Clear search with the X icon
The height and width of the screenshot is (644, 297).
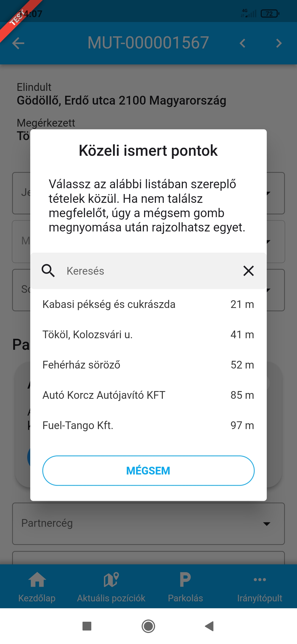click(248, 271)
